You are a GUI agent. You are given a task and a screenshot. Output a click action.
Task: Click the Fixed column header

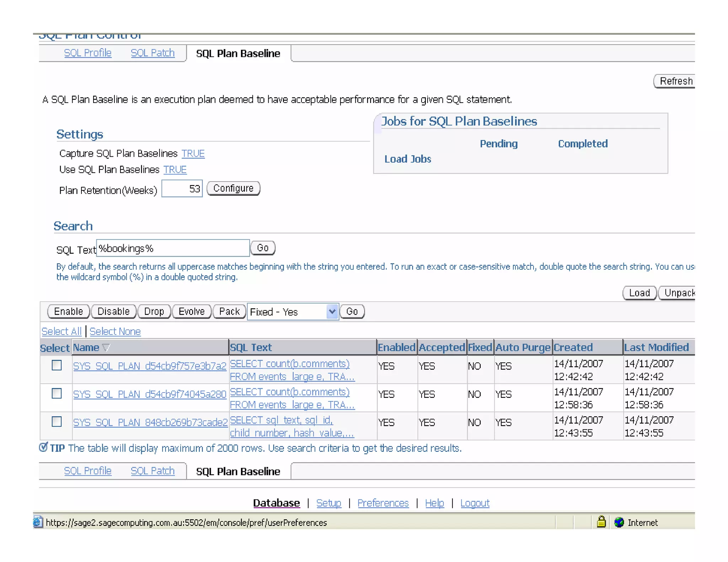480,347
